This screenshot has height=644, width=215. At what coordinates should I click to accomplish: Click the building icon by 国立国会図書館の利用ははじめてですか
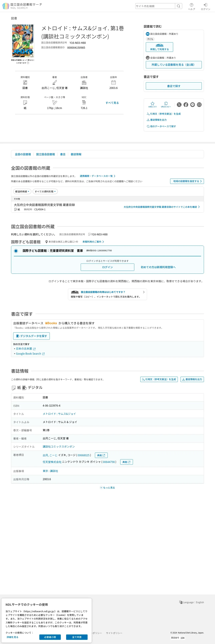[x=75, y=292]
